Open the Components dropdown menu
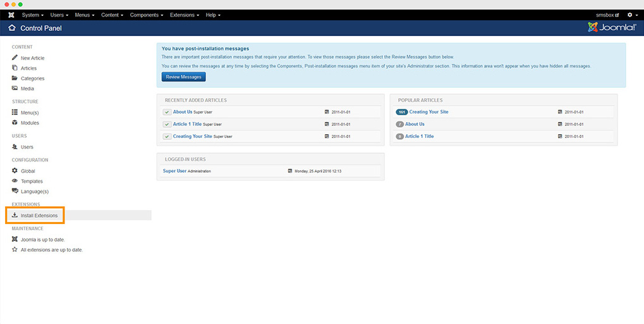The width and height of the screenshot is (644, 324). [146, 15]
